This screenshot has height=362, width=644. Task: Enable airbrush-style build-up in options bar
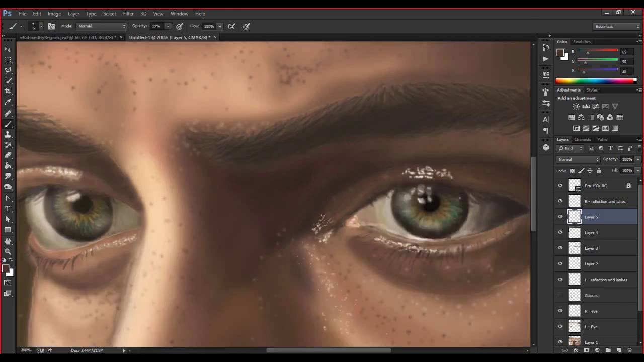(x=231, y=26)
